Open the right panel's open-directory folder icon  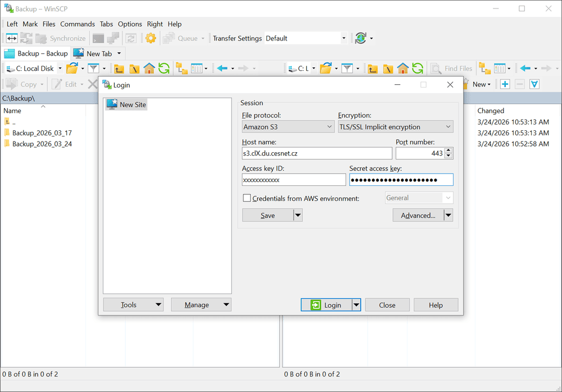(326, 68)
